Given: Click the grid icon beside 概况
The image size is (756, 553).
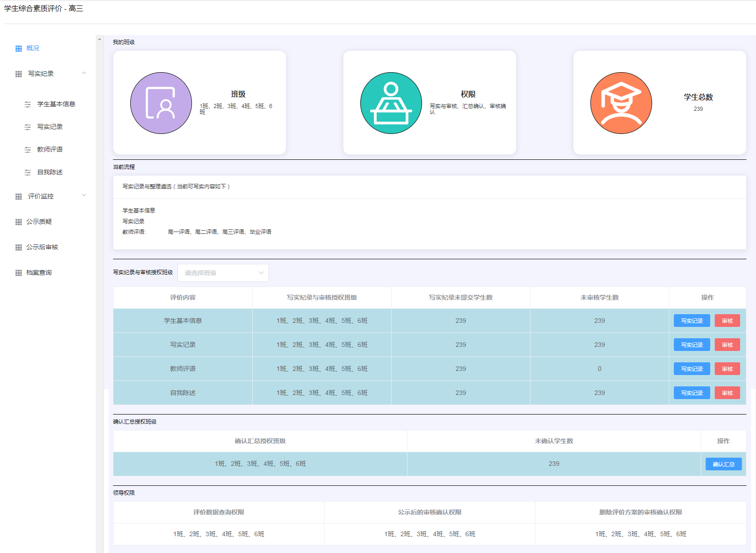Looking at the screenshot, I should click(19, 49).
